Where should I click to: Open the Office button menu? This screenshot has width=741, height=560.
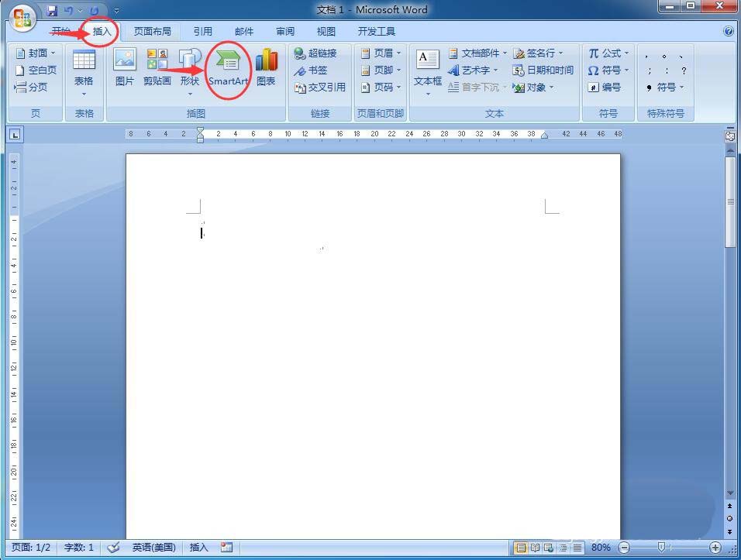(22, 18)
